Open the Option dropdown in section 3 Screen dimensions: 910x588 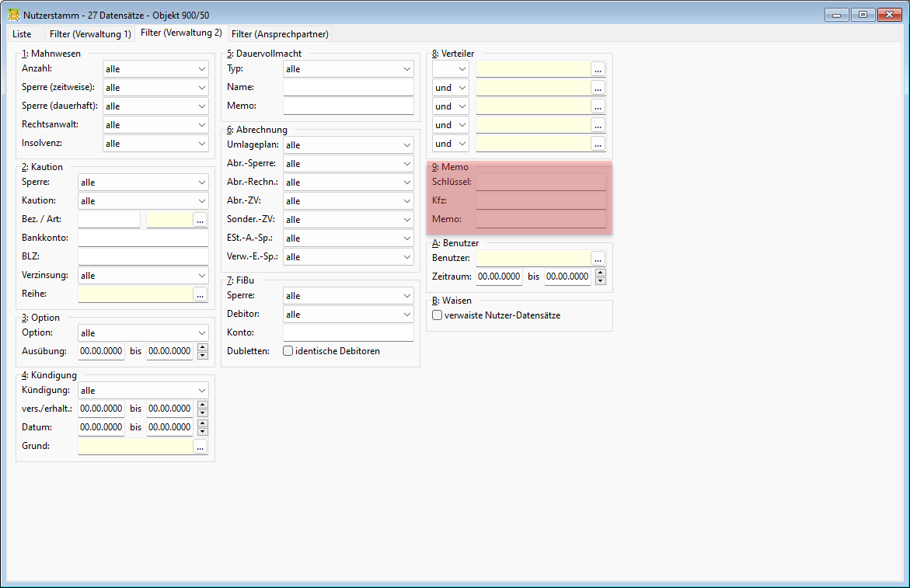coord(143,333)
